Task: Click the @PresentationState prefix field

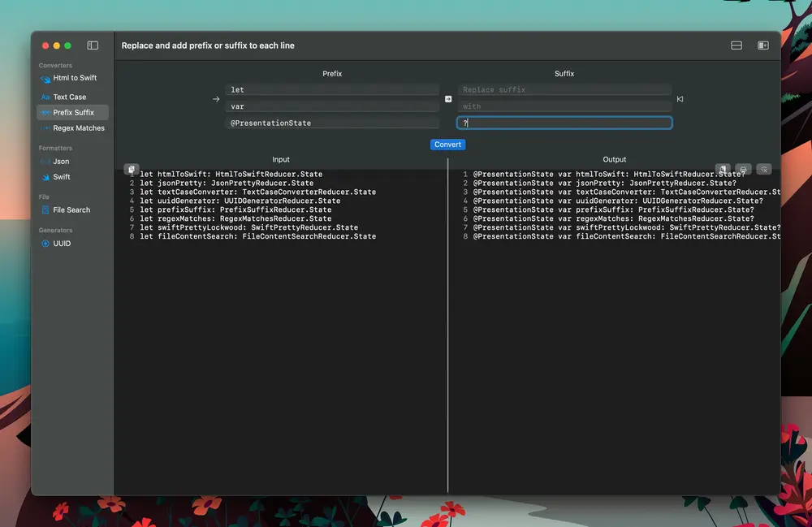Action: click(x=332, y=123)
